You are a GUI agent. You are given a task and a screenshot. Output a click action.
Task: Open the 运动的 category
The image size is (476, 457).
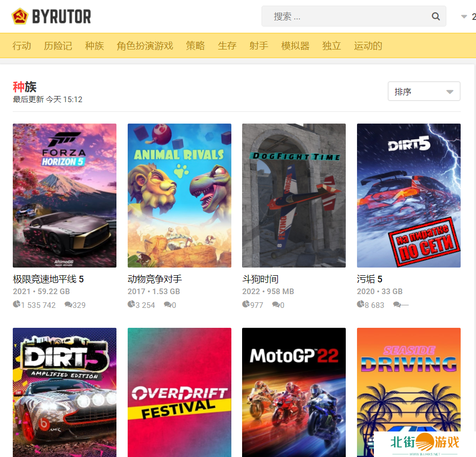(368, 46)
